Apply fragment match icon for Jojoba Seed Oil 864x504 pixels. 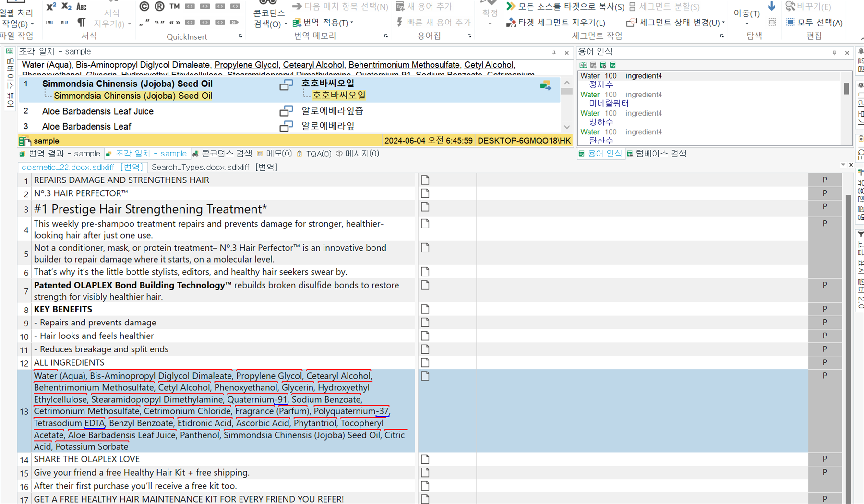pos(545,85)
